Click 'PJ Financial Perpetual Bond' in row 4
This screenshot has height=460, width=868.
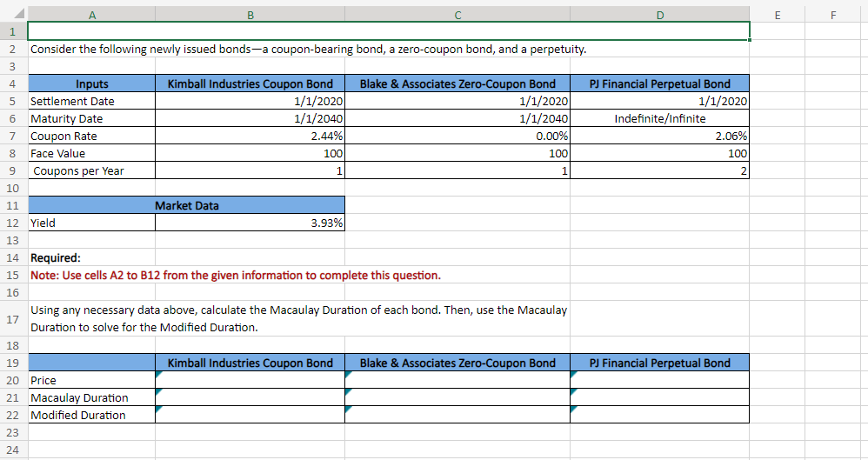click(x=660, y=83)
